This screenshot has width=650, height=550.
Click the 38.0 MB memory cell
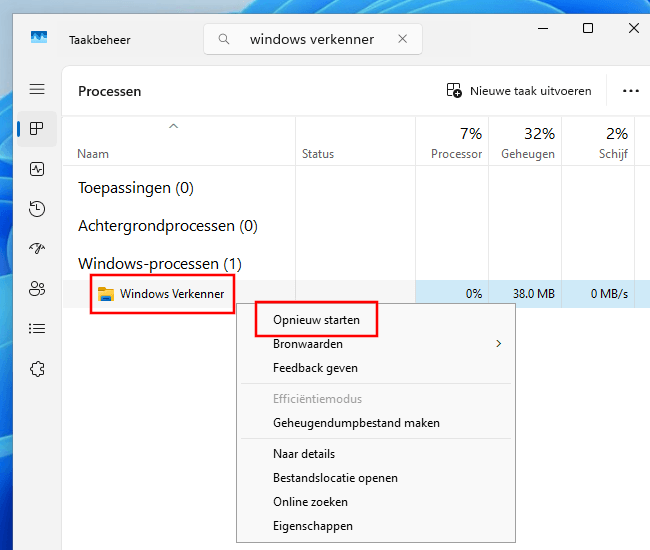(525, 294)
